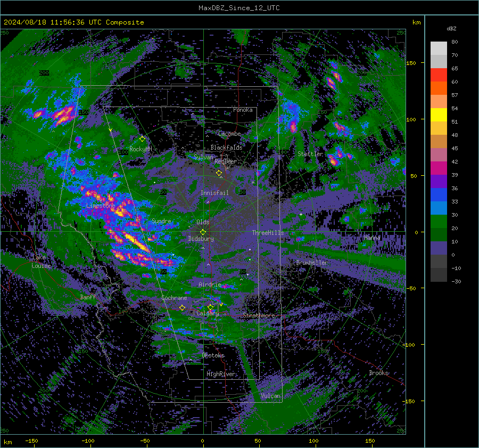Click the Banff town label

(x=88, y=297)
